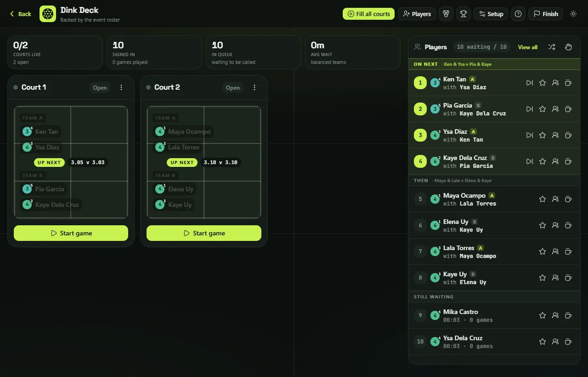Click the Courts Live '0/2' stat card

(55, 52)
